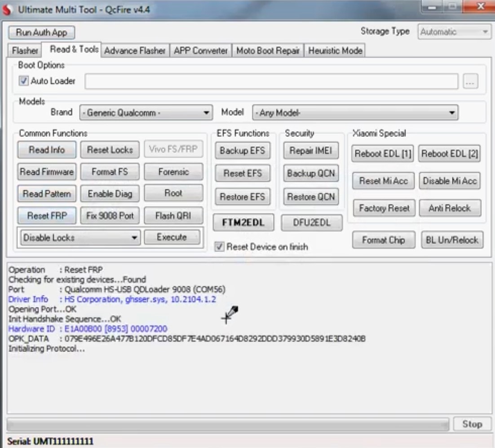Image resolution: width=495 pixels, height=448 pixels.
Task: Click the Root button
Action: [173, 193]
